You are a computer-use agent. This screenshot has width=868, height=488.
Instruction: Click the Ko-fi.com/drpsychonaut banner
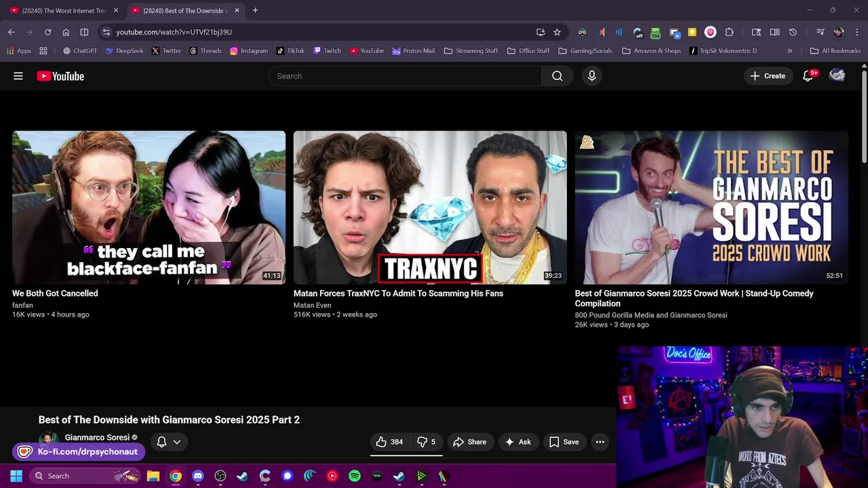(x=79, y=452)
